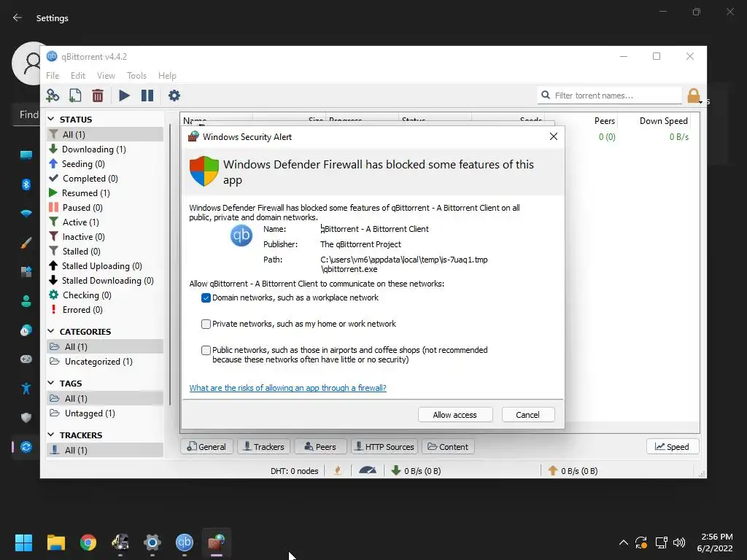Screen dimensions: 747x560
Task: Click the lock UI padlock icon
Action: tap(694, 96)
